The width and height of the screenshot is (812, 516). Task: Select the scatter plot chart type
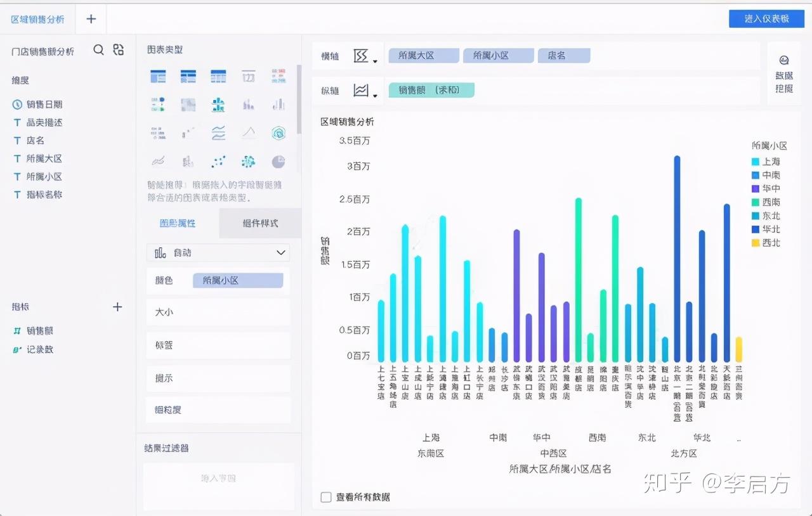(218, 160)
